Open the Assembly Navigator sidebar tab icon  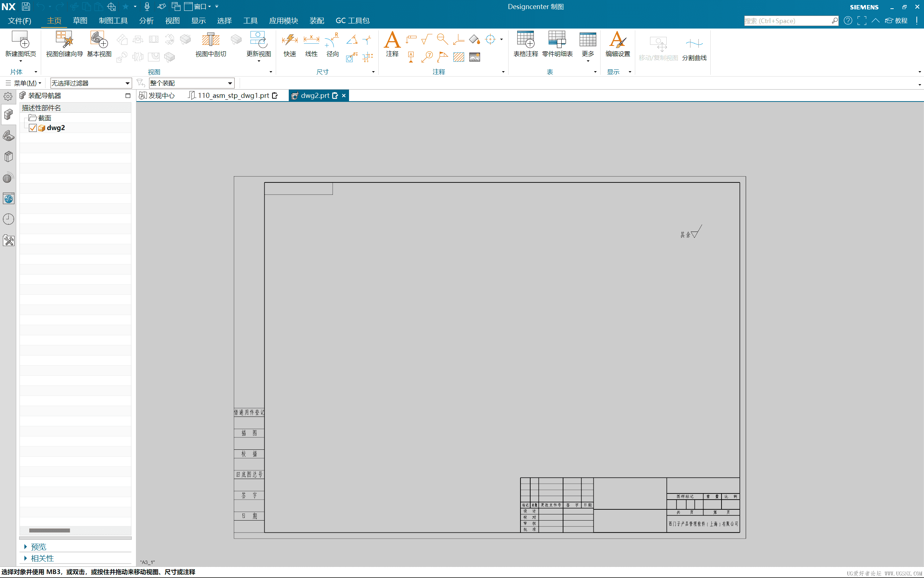[8, 114]
